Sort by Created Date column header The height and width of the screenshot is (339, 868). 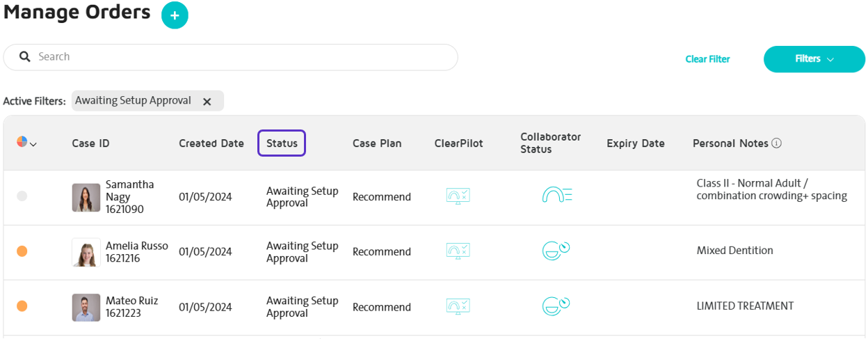pyautogui.click(x=211, y=143)
